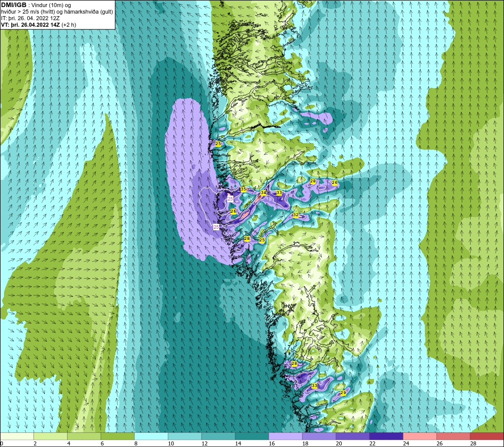The height and width of the screenshot is (447, 504).
Task: Click the yellow gust label 35
Action: coord(243,189)
